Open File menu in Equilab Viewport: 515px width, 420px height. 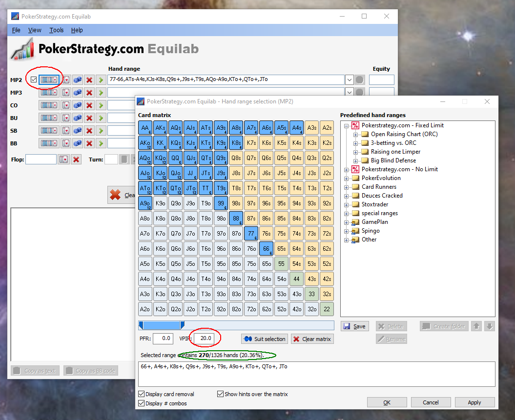click(16, 30)
